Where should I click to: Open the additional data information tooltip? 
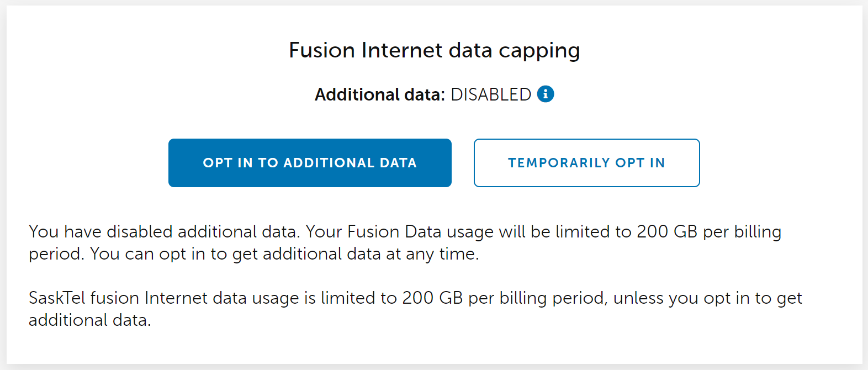pos(546,94)
